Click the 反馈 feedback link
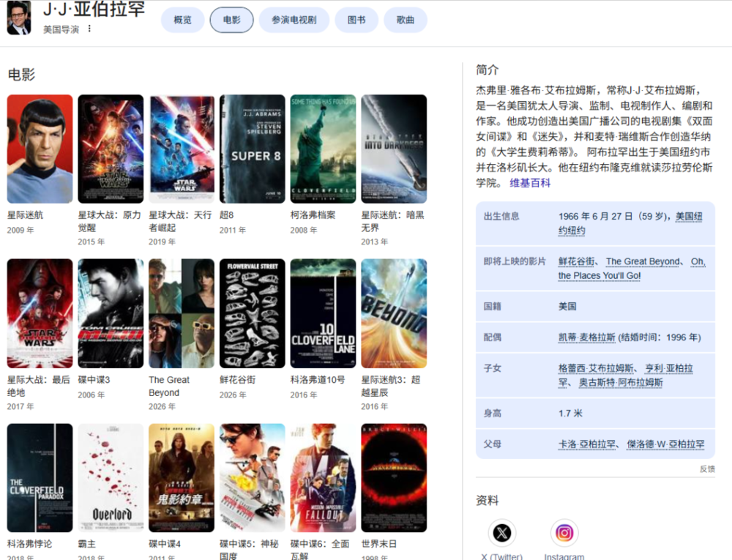 click(x=707, y=468)
